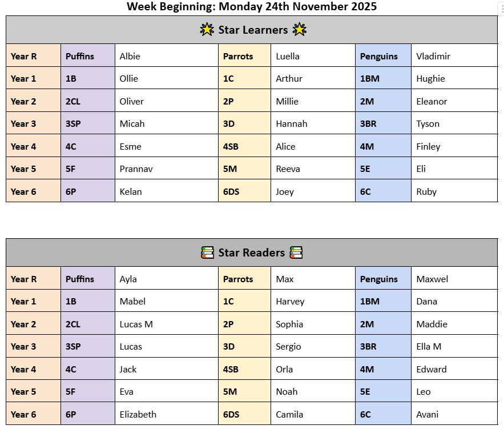Click the dotted handle at top-right corner
The height and width of the screenshot is (433, 504).
tap(501, 8)
